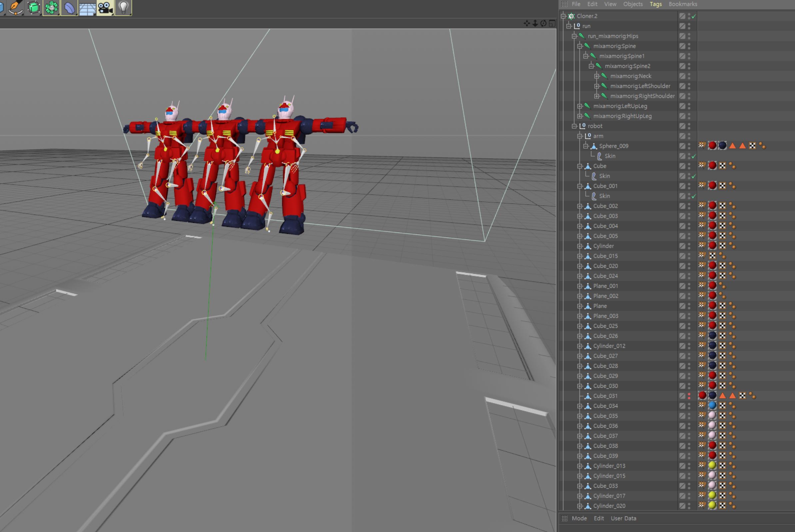Open the User Data menu
Viewport: 795px width, 532px height.
(623, 518)
